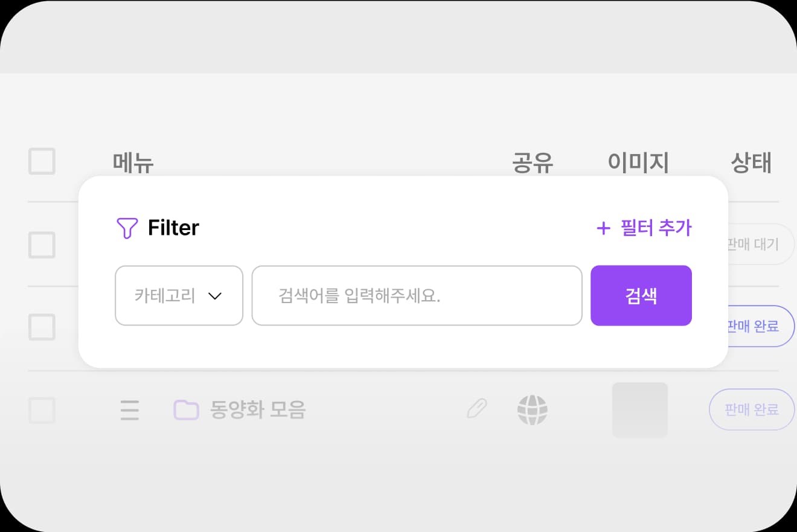This screenshot has height=532, width=797.
Task: Click the globe share icon
Action: (x=533, y=409)
